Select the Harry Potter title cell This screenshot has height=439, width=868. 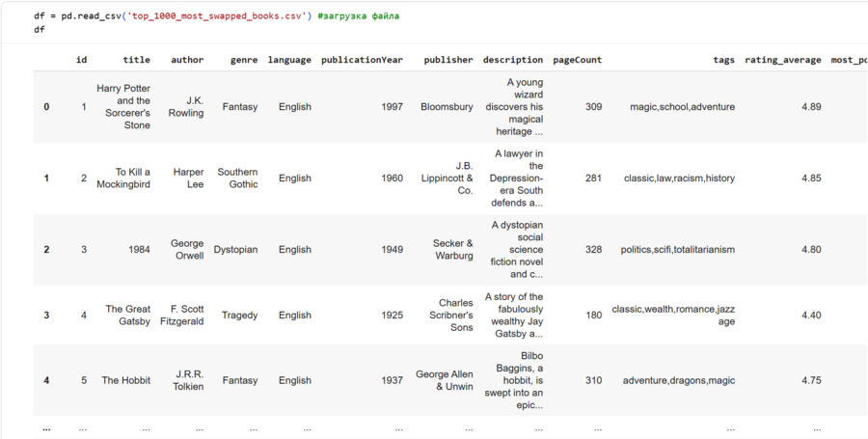123,107
